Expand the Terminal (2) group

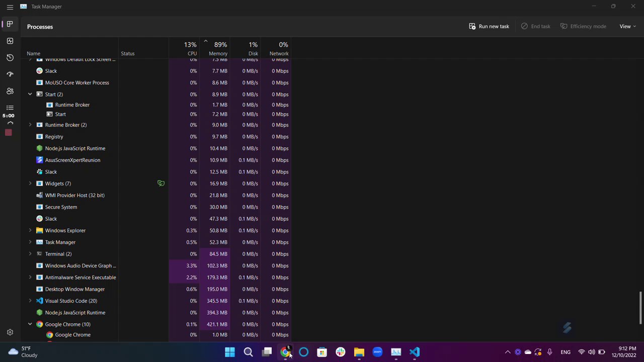[30, 254]
